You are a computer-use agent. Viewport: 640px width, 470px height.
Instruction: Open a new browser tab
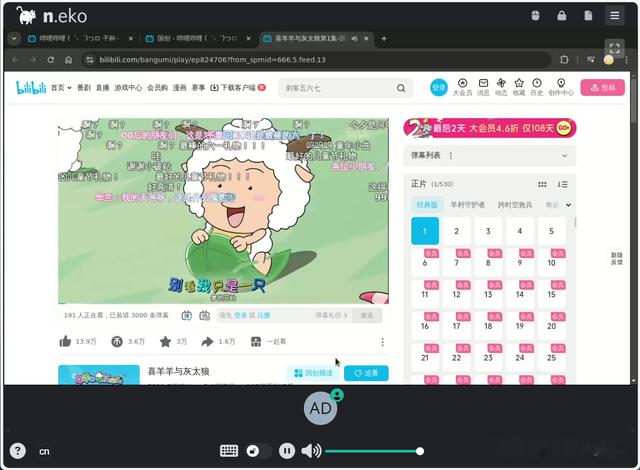point(384,38)
